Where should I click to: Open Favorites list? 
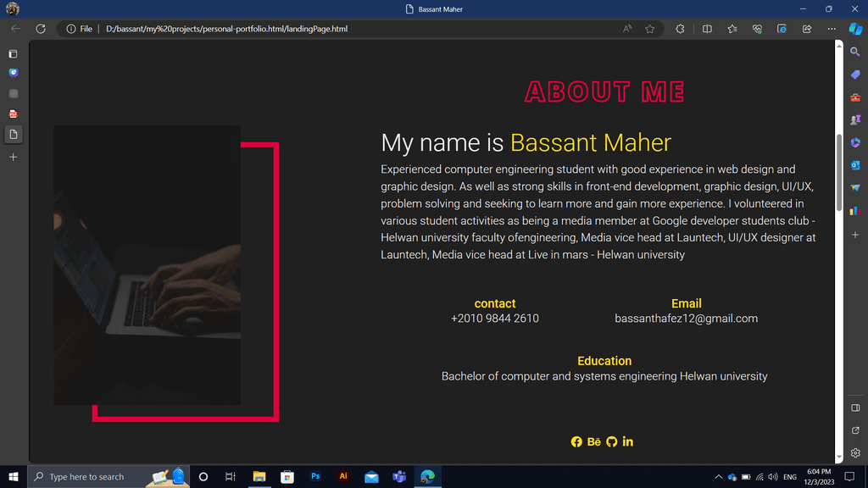tap(732, 29)
